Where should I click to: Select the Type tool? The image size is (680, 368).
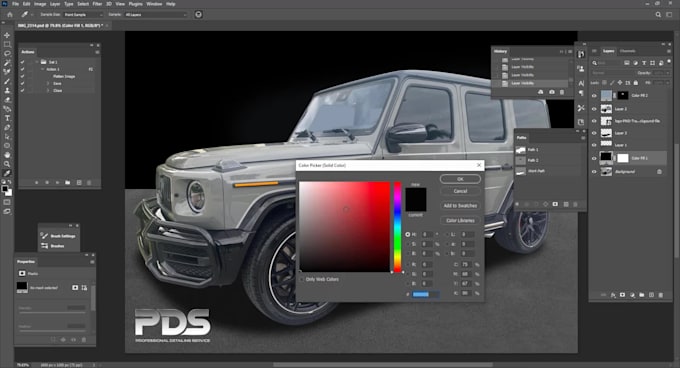tap(7, 118)
